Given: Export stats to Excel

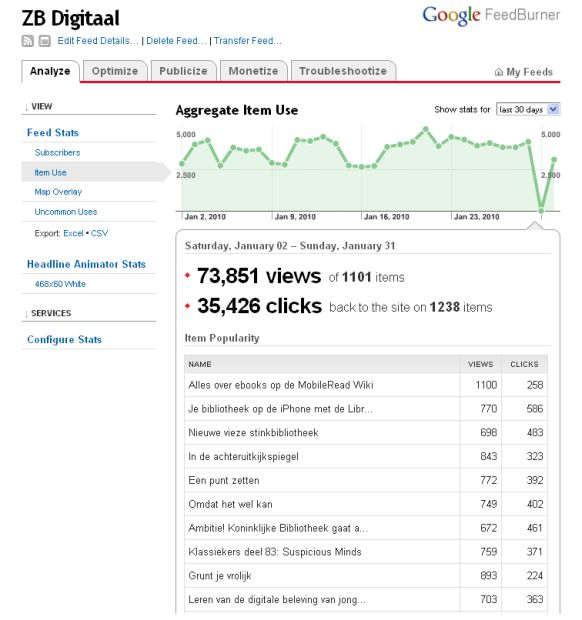Looking at the screenshot, I should (73, 233).
